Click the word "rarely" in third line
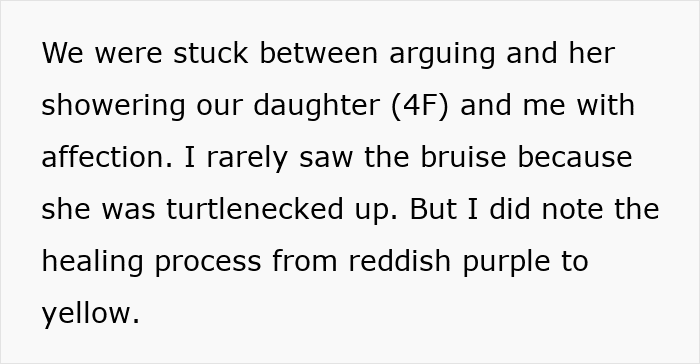700x364 pixels. (247, 159)
